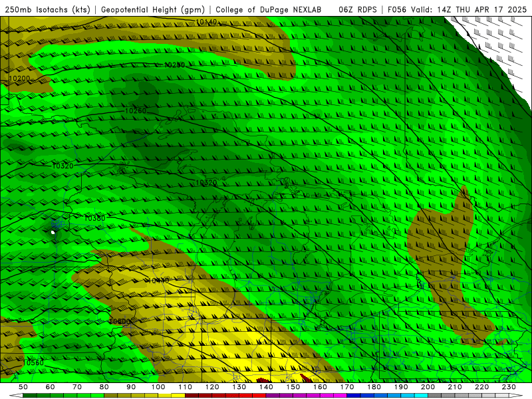Click the 10260 height contour label
532x399 pixels.
pos(136,111)
